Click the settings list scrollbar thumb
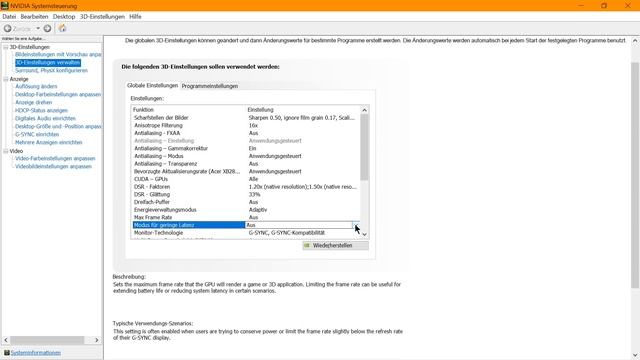640x360 pixels. 364,147
